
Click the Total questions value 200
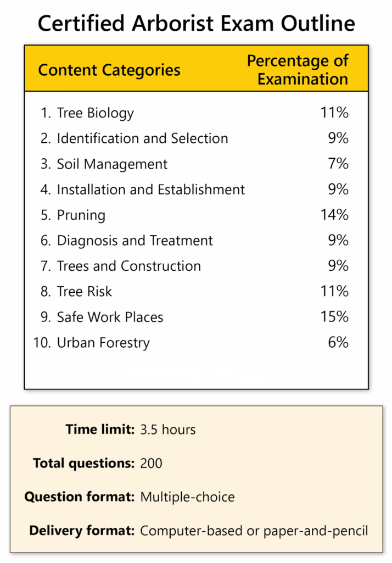pyautogui.click(x=152, y=464)
